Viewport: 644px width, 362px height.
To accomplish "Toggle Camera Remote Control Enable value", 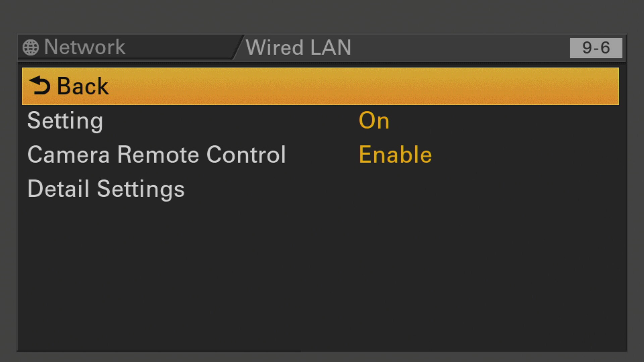I will point(395,155).
